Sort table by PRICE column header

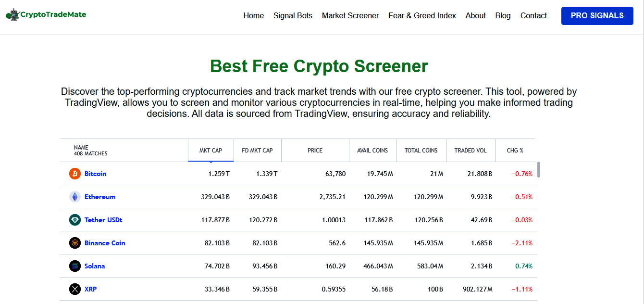[315, 151]
